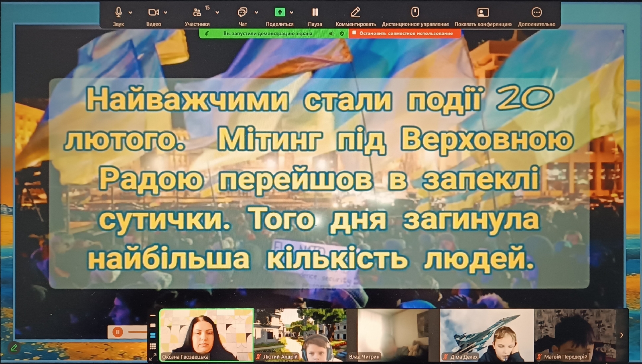Expand chat options arrow beside Чат
642x364 pixels.
point(256,12)
